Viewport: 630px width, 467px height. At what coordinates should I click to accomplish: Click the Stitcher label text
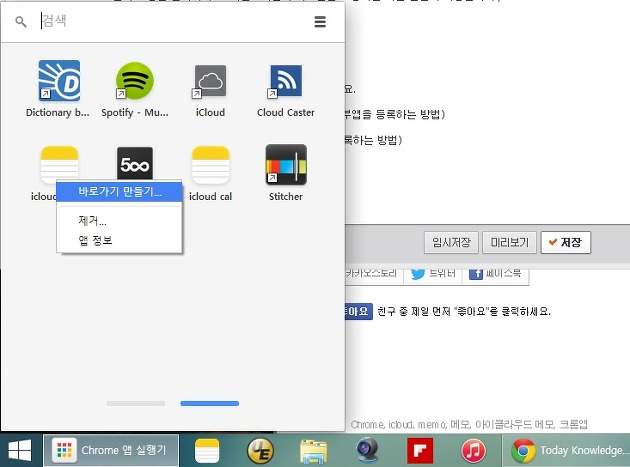[286, 197]
